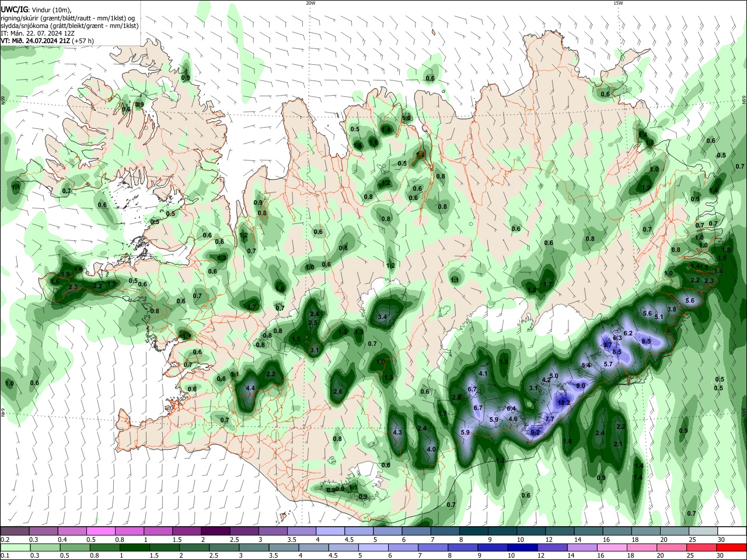747x560 pixels.
Task: Click the 6.3 precipitation value on the map
Action: click(x=617, y=338)
